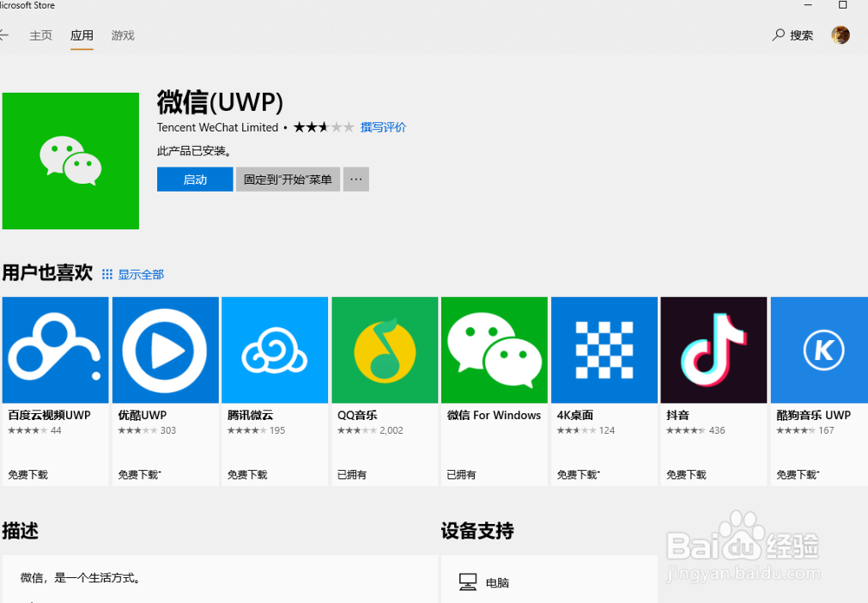Click the search magnifier icon
This screenshot has width=868, height=603.
[x=779, y=35]
